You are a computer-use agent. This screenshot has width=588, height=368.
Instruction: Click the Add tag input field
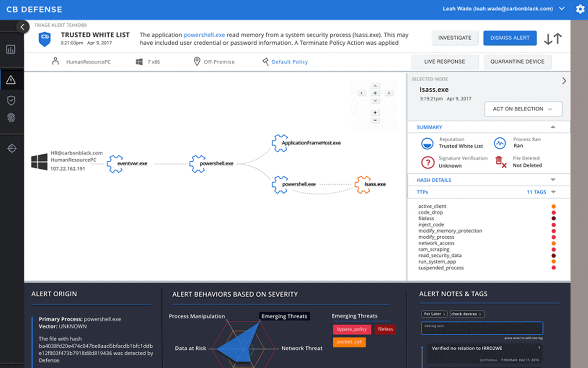pos(482,328)
